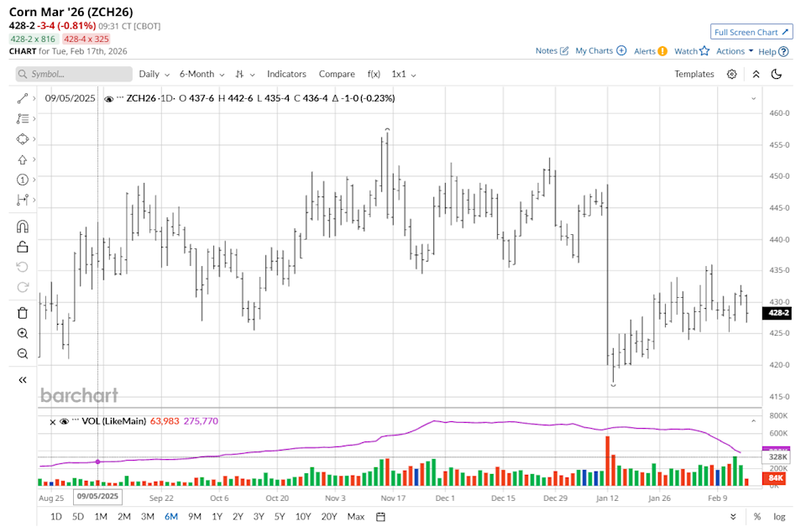Open chart settings with the gear icon

[730, 74]
